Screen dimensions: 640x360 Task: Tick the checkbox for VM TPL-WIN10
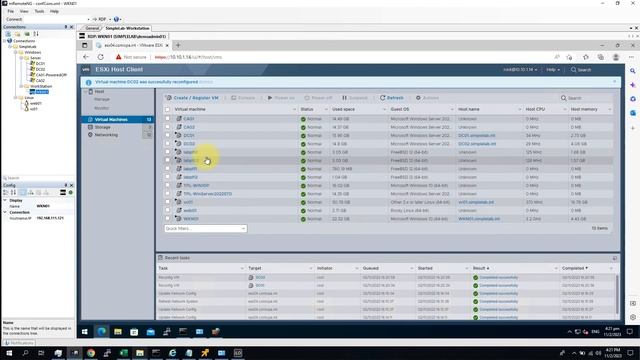pos(167,185)
